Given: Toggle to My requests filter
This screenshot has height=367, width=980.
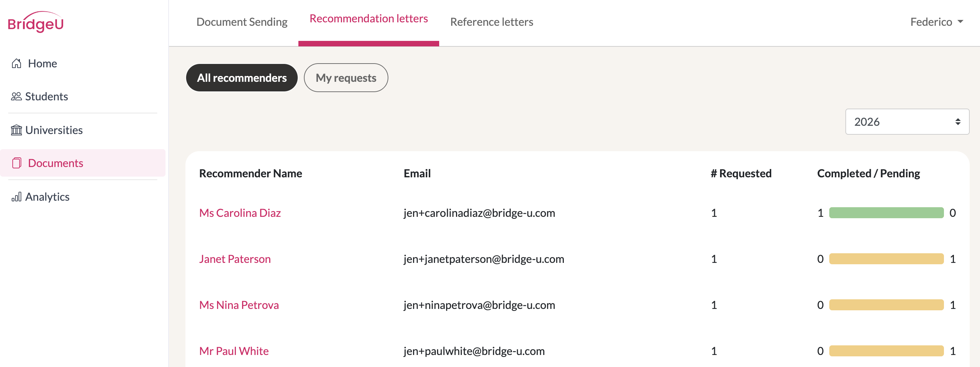Looking at the screenshot, I should 346,78.
